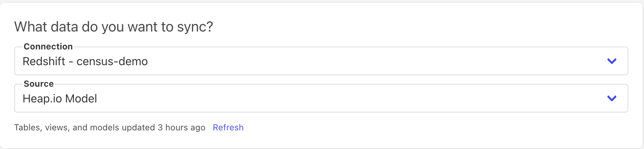Click the 'What data do you want to sync?' heading
This screenshot has width=644, height=149.
pos(114,27)
